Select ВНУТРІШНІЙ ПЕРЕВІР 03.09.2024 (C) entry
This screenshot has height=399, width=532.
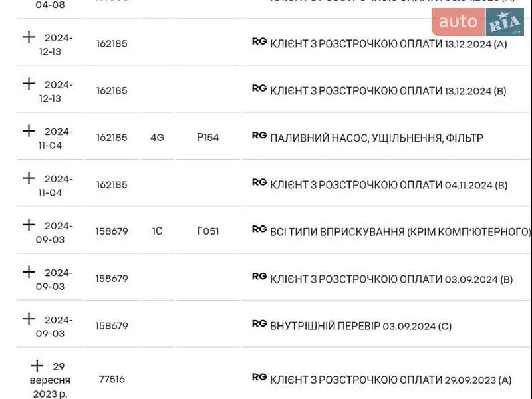click(x=360, y=326)
